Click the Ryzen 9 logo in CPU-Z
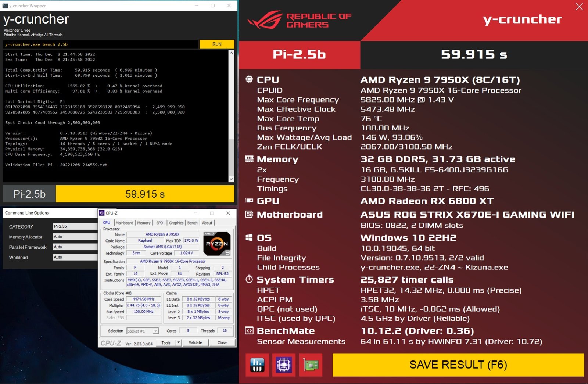The height and width of the screenshot is (384, 588). (217, 244)
